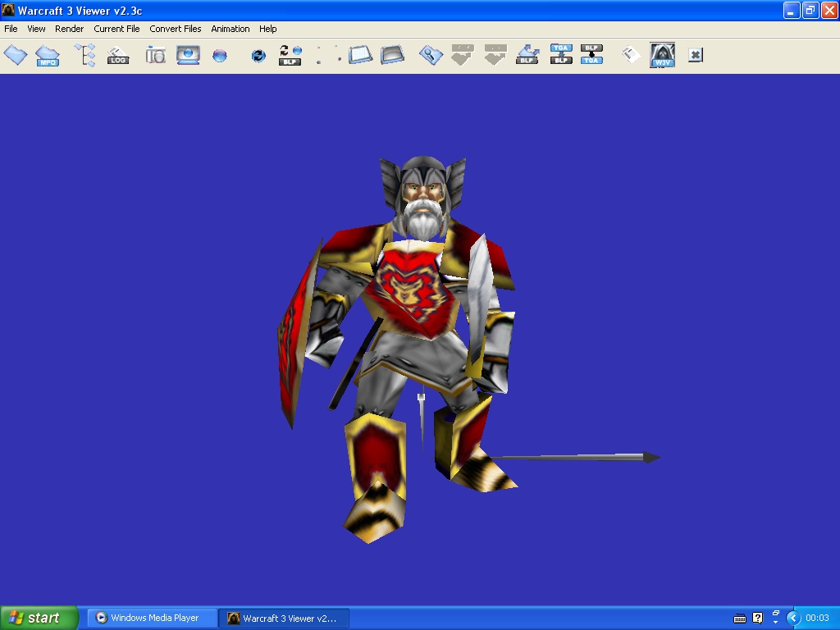Viewport: 840px width, 630px height.
Task: Click the paper document toolbar icon
Action: click(631, 55)
